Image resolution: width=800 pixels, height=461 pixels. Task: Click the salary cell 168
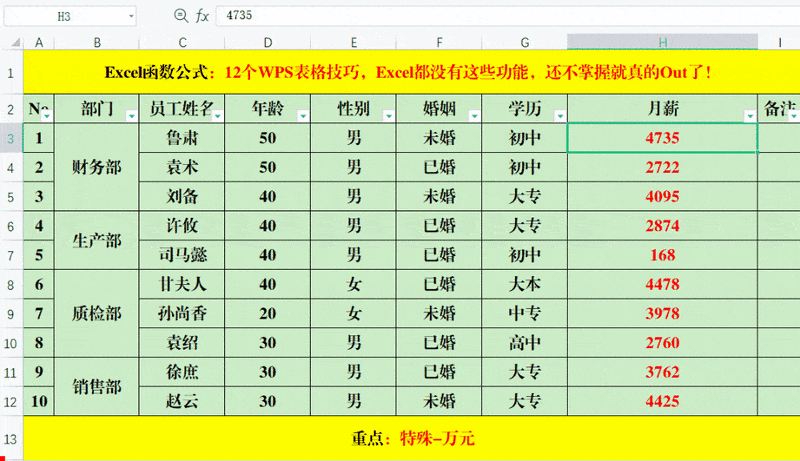pos(662,254)
